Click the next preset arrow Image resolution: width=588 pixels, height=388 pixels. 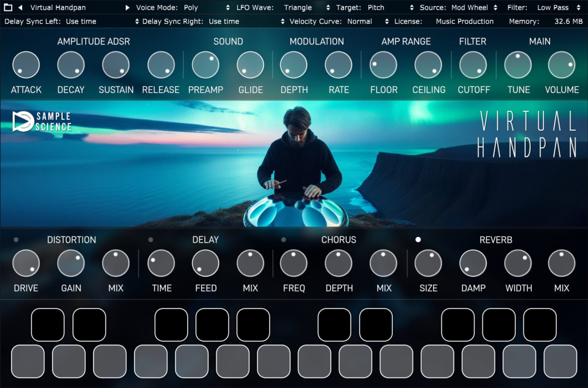coord(127,7)
